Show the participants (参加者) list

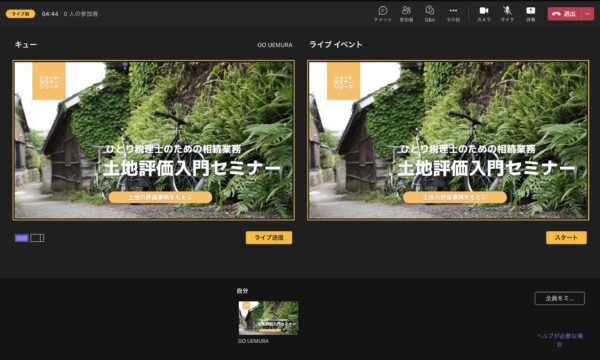pos(406,14)
